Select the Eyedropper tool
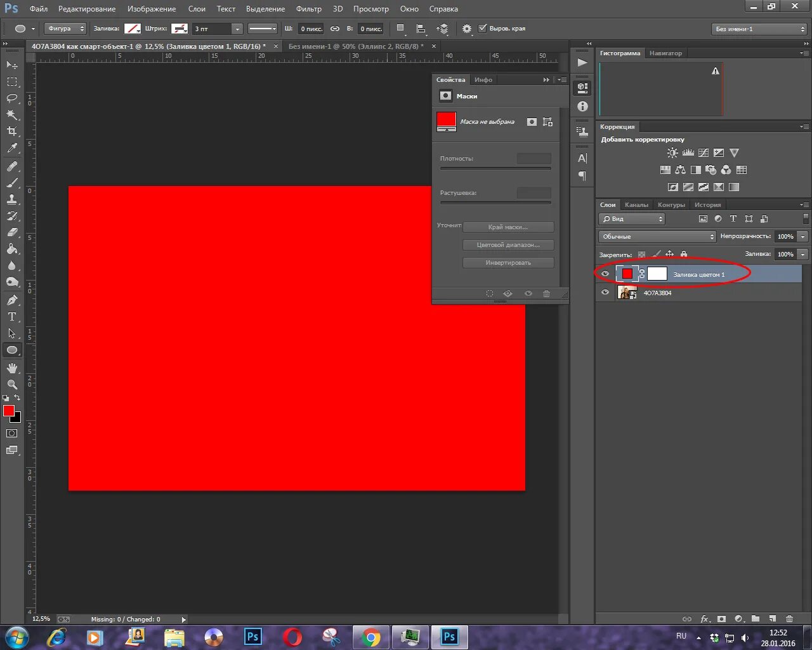This screenshot has height=650, width=812. click(x=12, y=148)
